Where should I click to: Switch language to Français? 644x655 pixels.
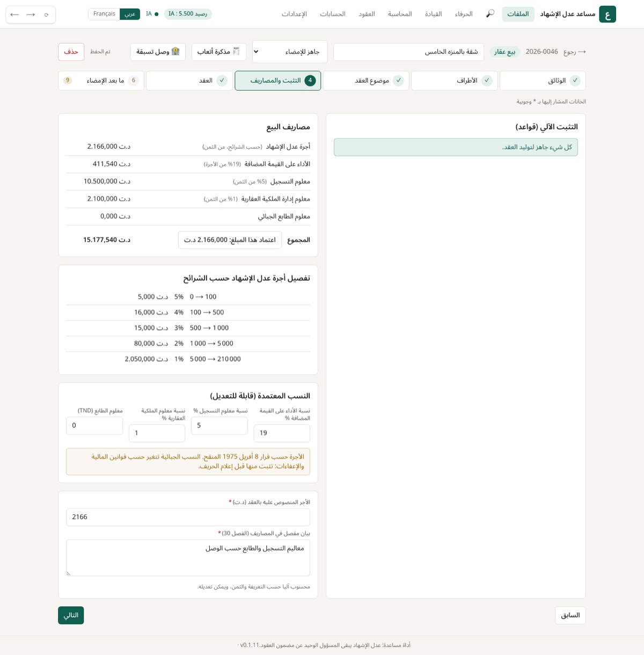pos(104,14)
